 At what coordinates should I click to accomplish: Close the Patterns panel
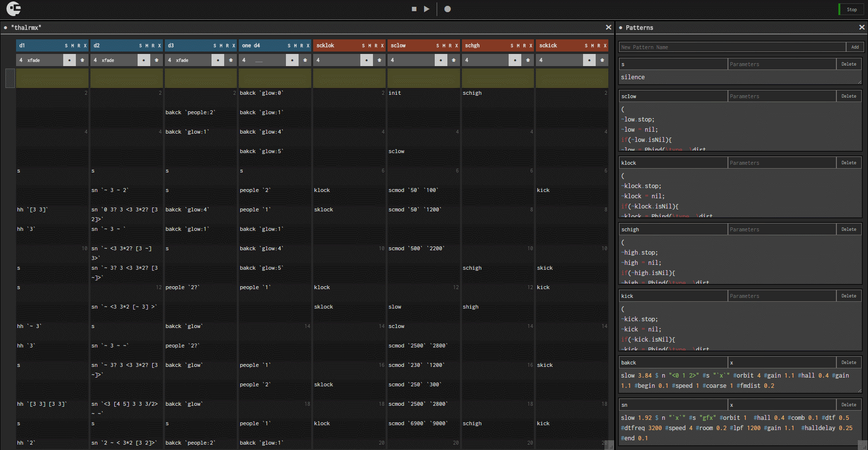862,28
